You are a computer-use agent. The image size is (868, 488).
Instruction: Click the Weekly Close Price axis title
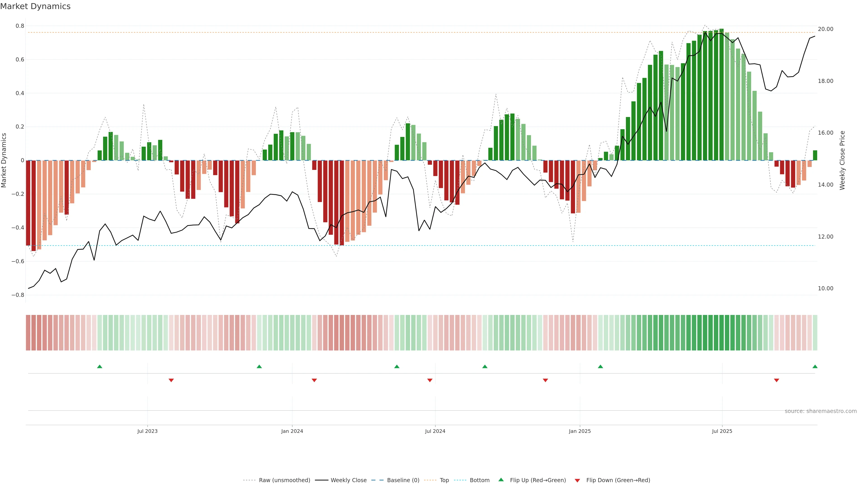(842, 160)
